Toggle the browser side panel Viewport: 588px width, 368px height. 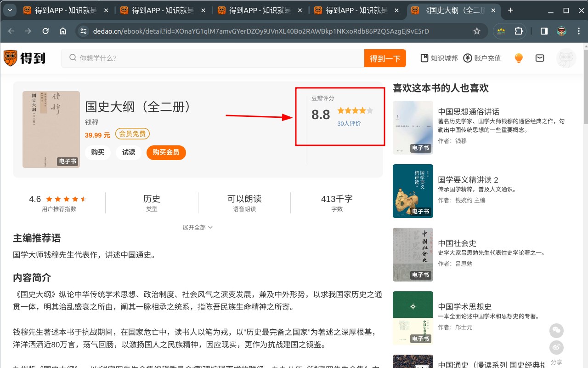[x=544, y=31]
